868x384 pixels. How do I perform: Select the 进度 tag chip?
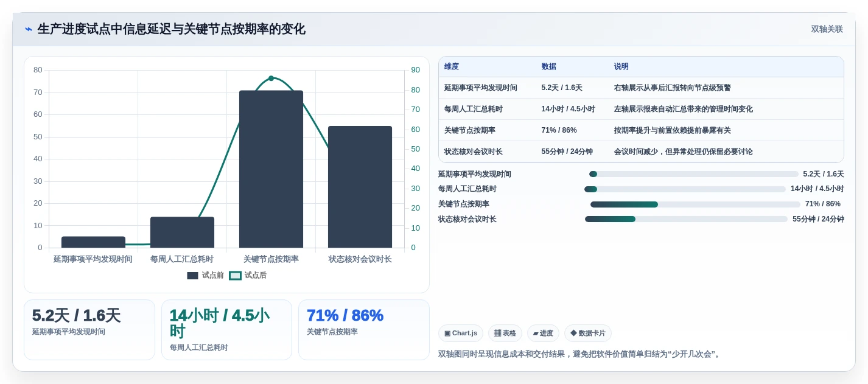[x=543, y=333]
